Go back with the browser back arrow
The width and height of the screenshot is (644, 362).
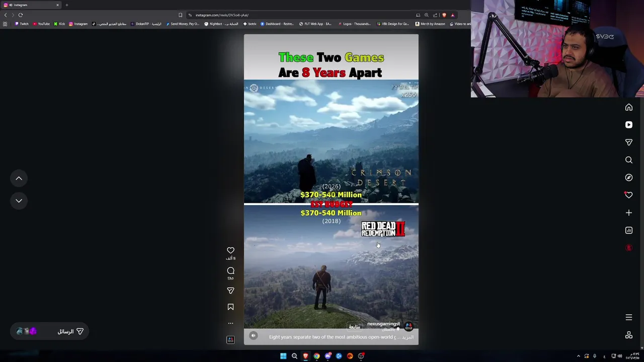pos(6,15)
